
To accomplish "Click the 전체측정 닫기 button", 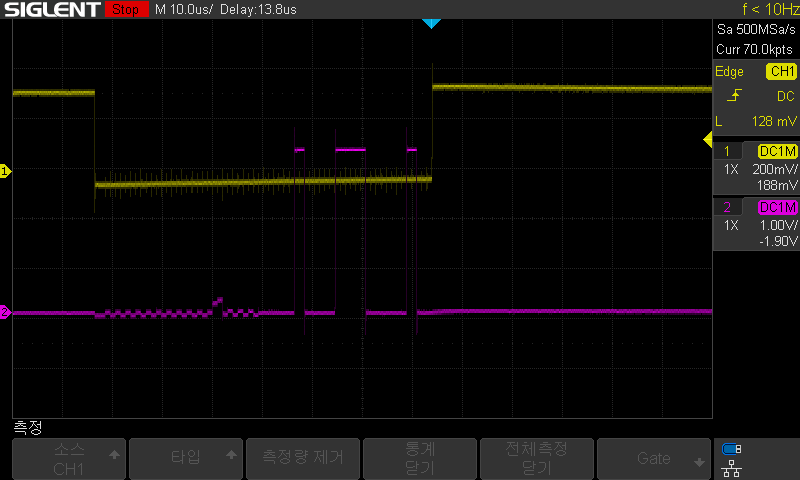I will click(537, 459).
